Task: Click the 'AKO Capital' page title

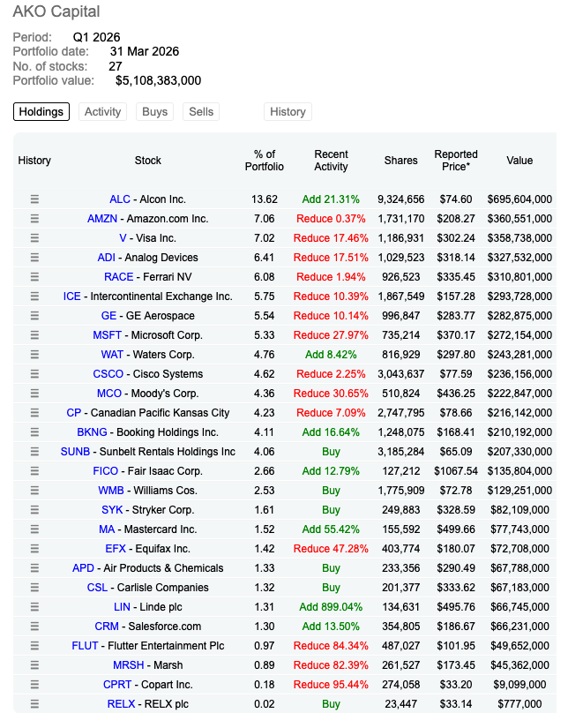Action: [56, 11]
